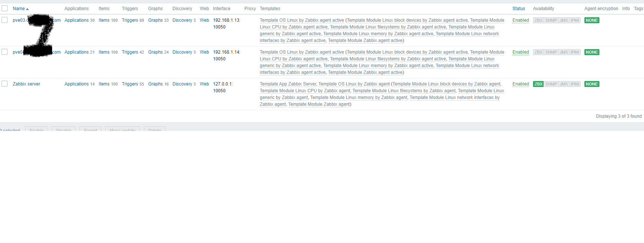
Task: Click the SNMP badge in Zabbix server row
Action: coord(551,84)
